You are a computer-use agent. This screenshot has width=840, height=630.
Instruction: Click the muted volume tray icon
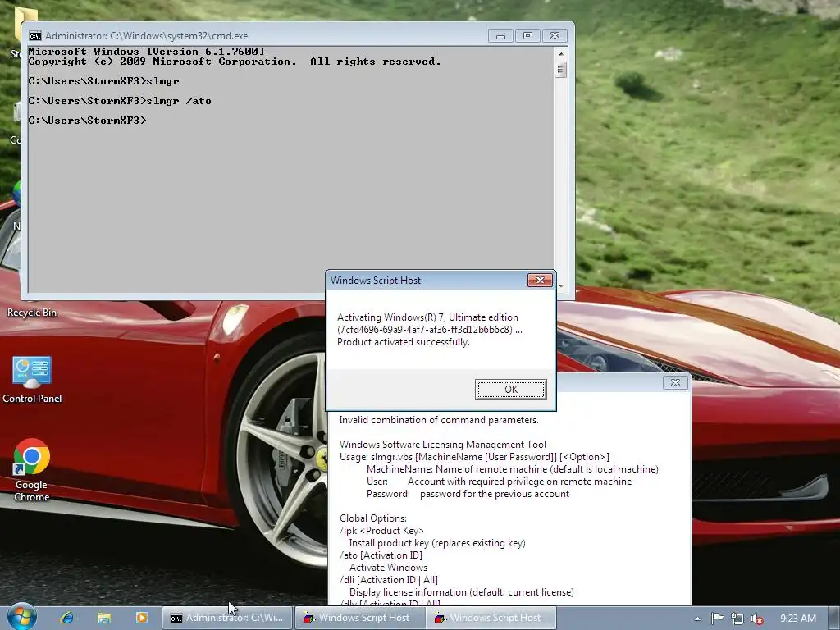(757, 619)
